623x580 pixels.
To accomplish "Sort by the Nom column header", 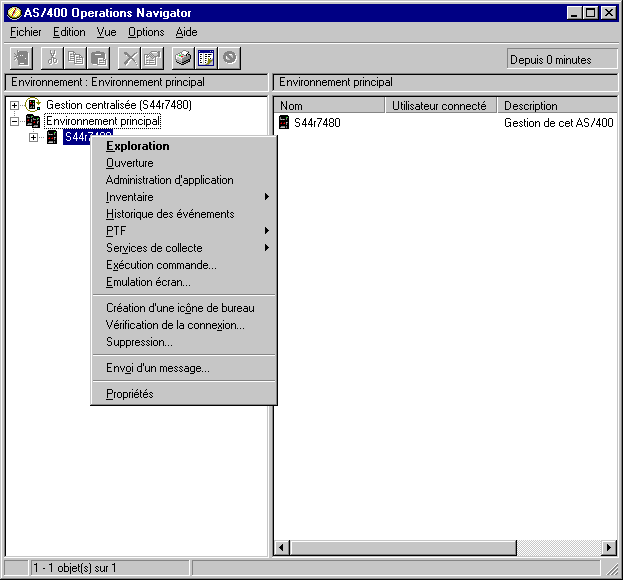I will click(329, 106).
